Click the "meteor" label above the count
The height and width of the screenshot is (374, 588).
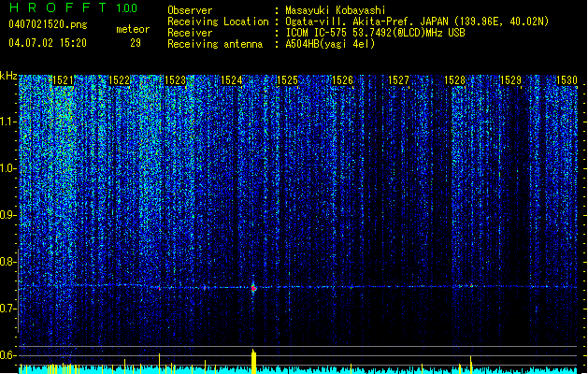[133, 29]
